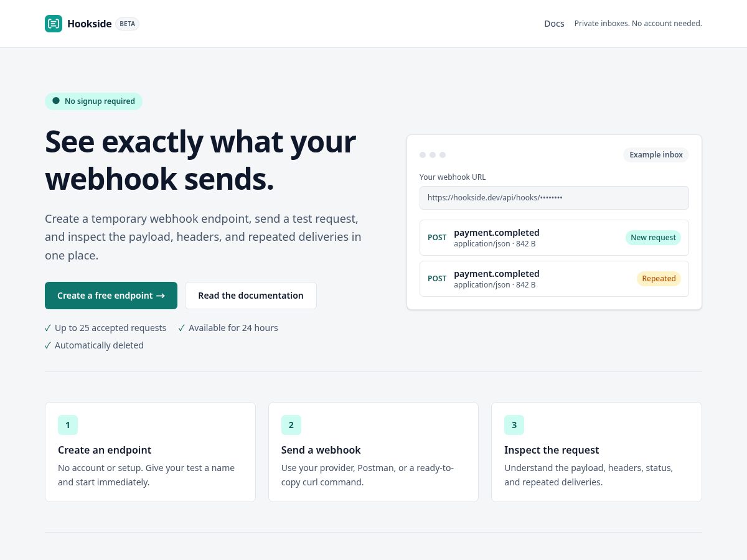Image resolution: width=747 pixels, height=560 pixels.
Task: Click step number 3 badge
Action: pos(514,425)
